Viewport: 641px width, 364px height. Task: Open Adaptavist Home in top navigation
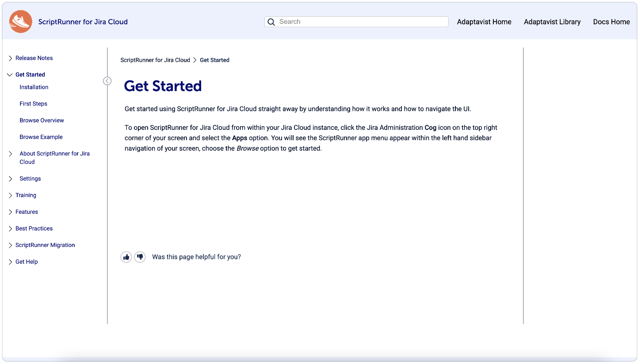[484, 22]
